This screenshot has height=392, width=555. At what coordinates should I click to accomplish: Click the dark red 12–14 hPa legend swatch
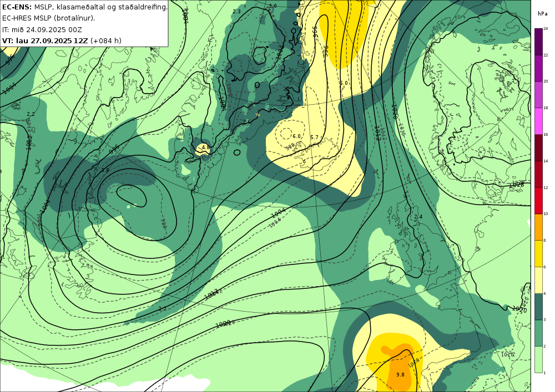tap(538, 174)
